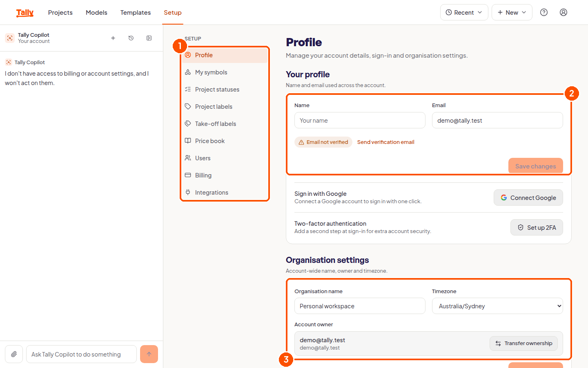Open the New dropdown menu
Screen dimensions: 588x368
pos(512,12)
